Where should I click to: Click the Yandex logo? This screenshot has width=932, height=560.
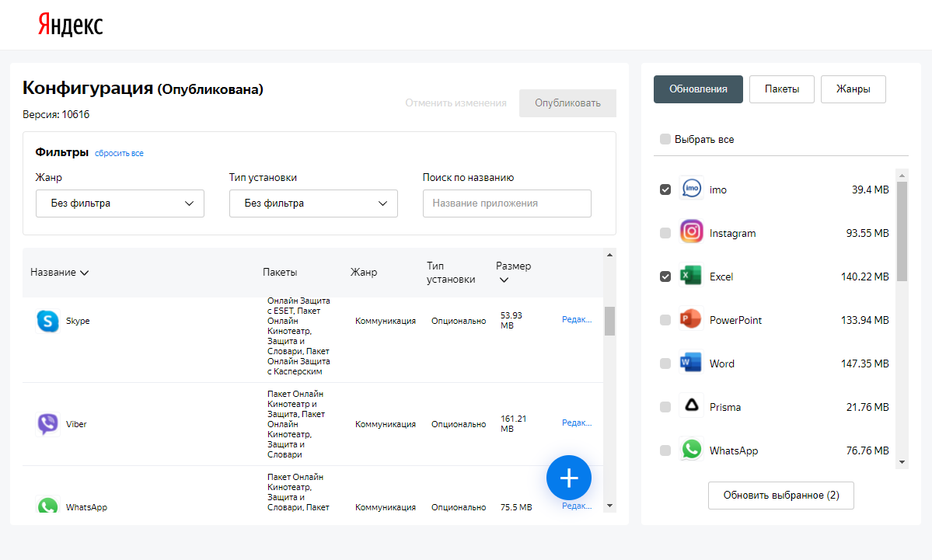[70, 25]
